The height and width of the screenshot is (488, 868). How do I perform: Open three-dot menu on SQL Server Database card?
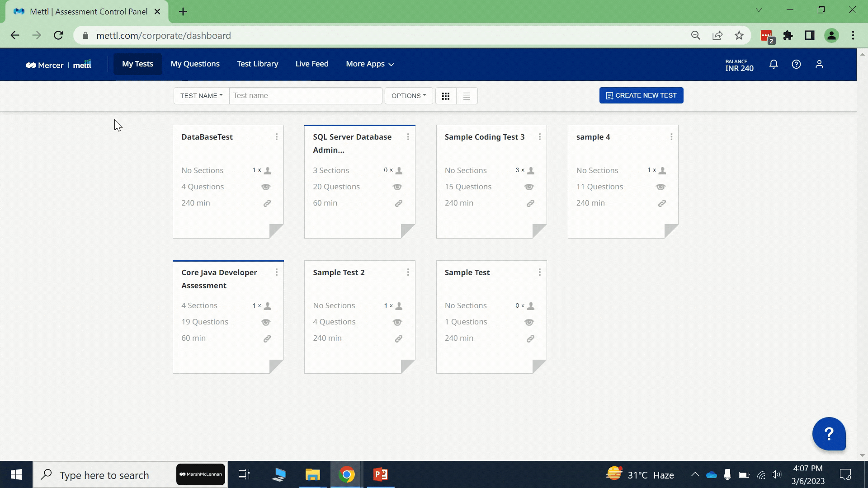[x=408, y=137]
